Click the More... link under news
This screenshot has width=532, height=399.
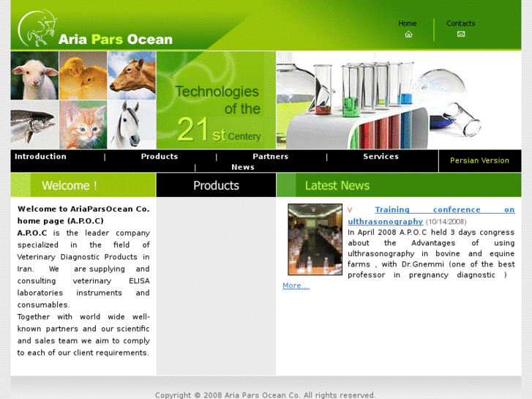point(296,286)
